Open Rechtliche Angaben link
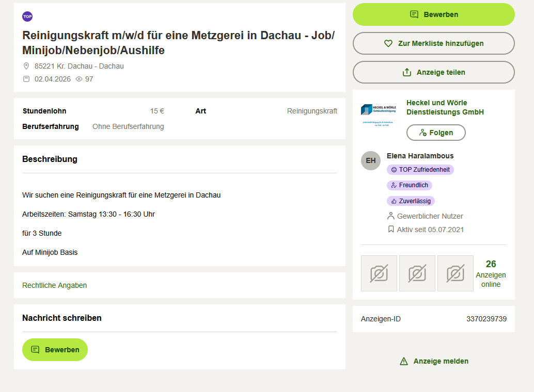Image resolution: width=534 pixels, height=392 pixels. pos(55,286)
